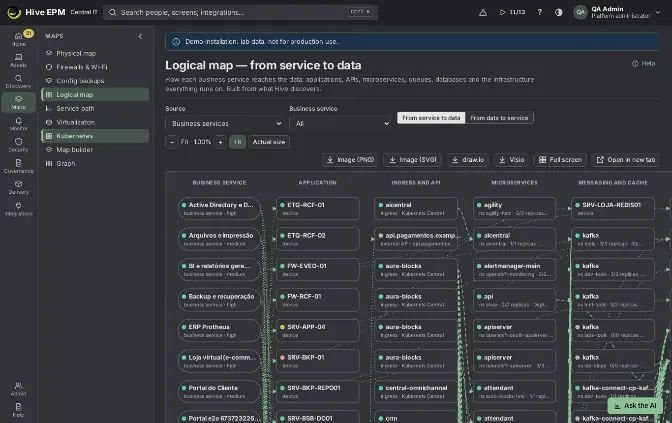The width and height of the screenshot is (672, 423).
Task: Open the Help section in the rail
Action: (18, 410)
